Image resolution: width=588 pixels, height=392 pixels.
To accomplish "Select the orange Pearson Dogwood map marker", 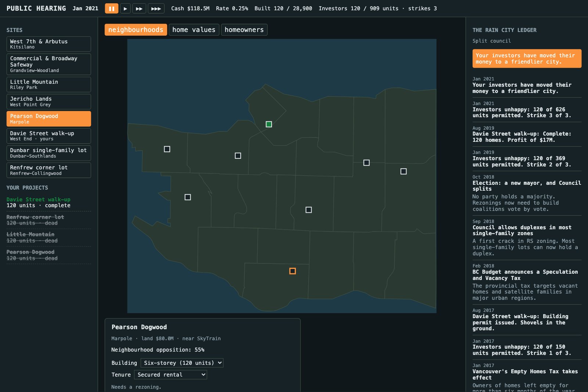I will pos(293,271).
